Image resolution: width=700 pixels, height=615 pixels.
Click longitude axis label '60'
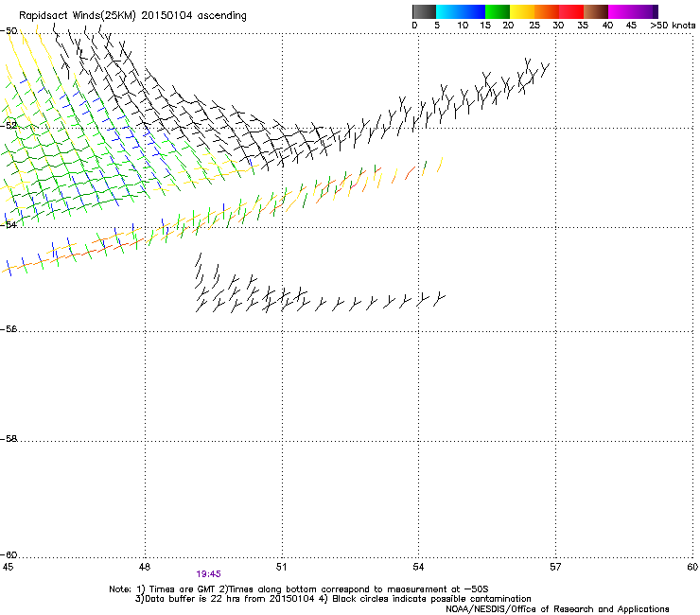tap(692, 567)
